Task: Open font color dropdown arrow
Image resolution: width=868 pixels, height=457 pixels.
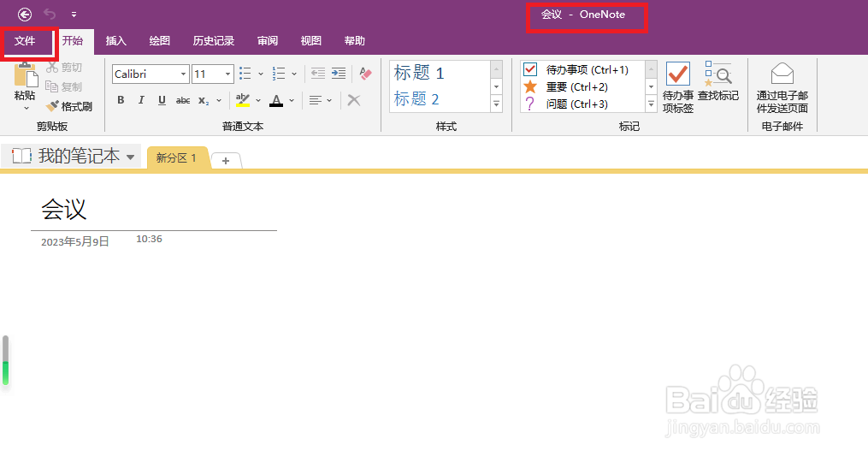Action: tap(292, 101)
